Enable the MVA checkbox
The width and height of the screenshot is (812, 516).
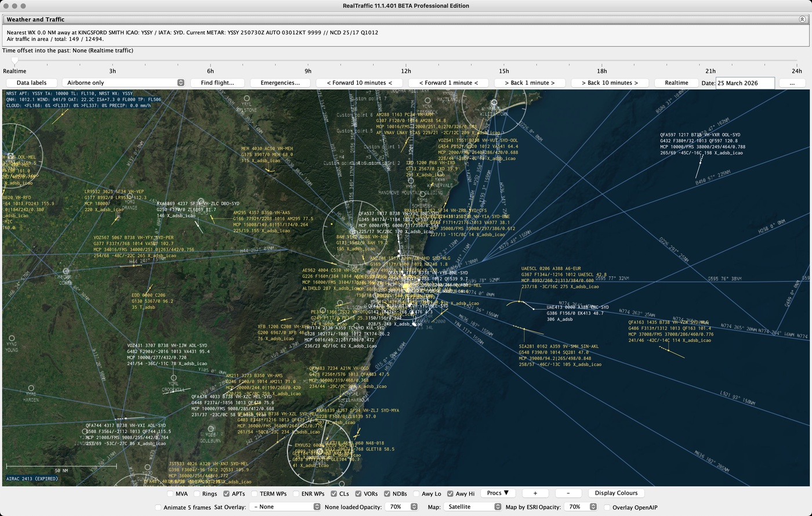(x=171, y=494)
